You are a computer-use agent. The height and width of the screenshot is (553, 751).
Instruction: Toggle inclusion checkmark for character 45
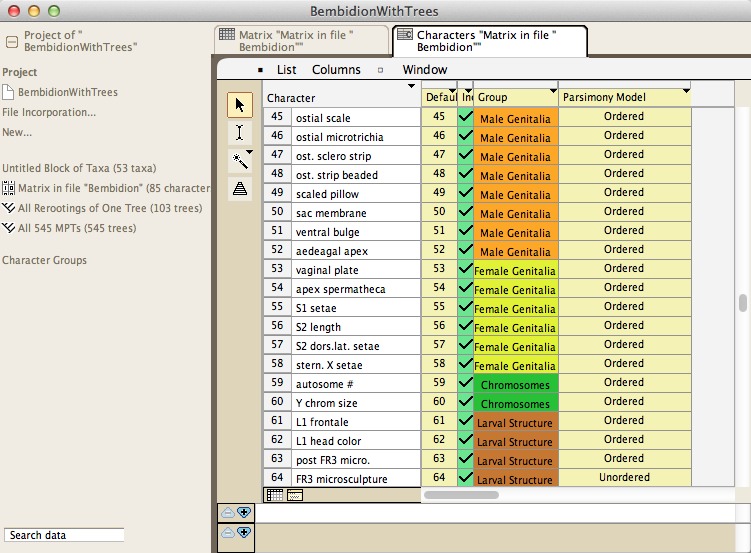tap(465, 117)
